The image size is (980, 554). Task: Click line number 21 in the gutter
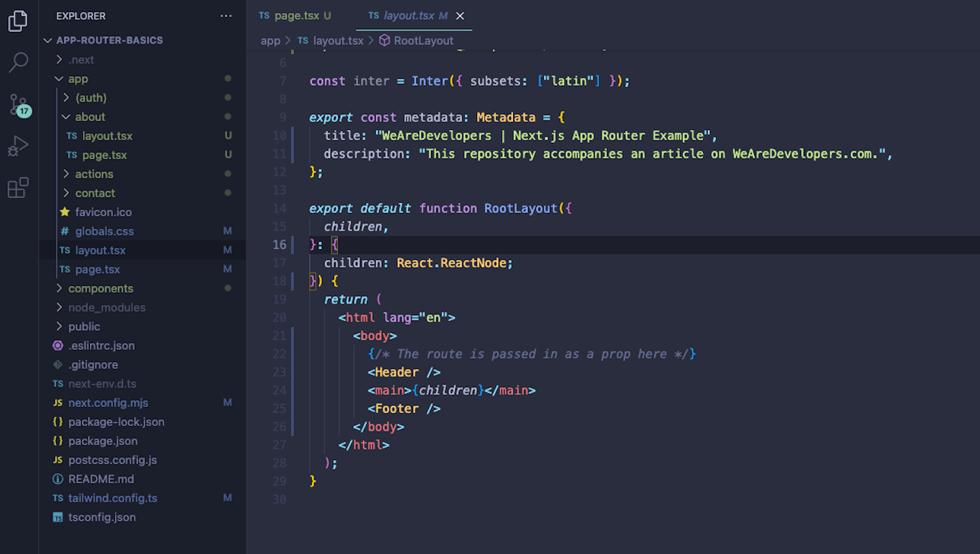pos(279,336)
